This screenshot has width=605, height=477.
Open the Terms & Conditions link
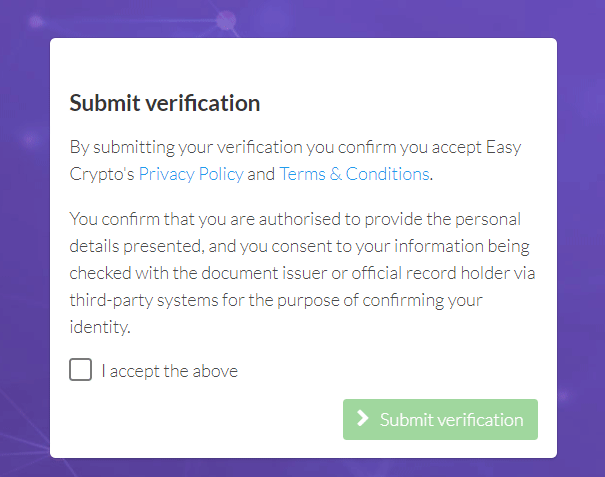point(354,174)
